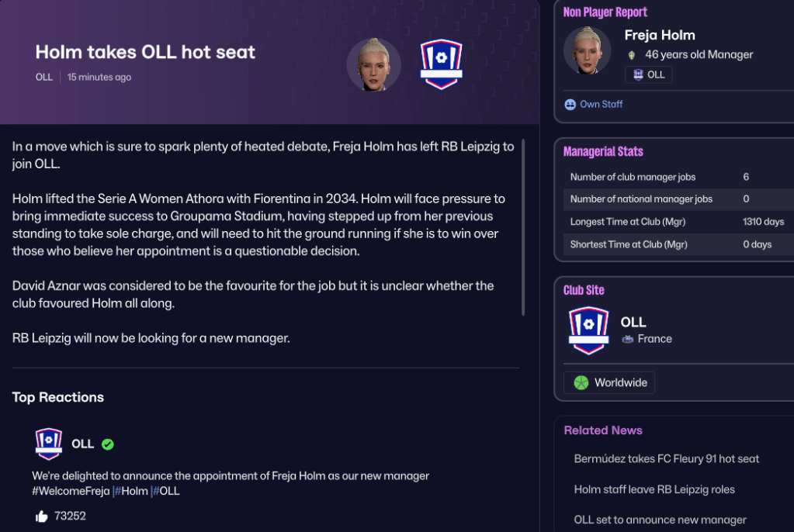
Task: Click the OLL source label under headline
Action: tap(44, 77)
